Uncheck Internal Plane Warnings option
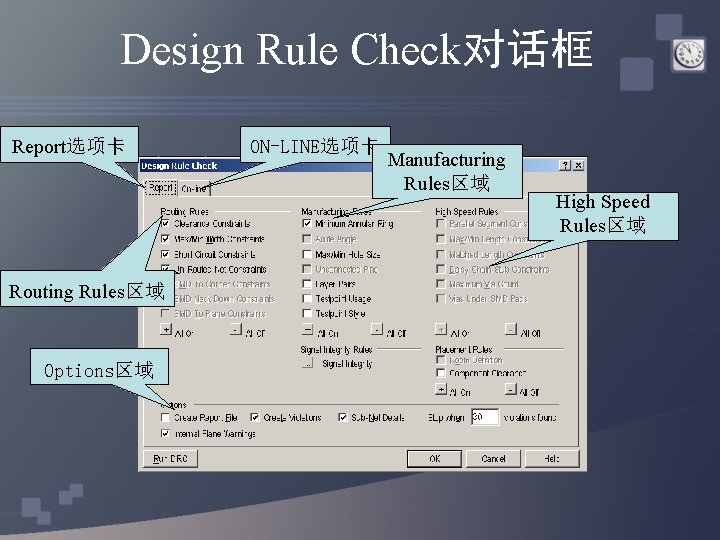Screen dimensions: 720x540 click(165, 433)
